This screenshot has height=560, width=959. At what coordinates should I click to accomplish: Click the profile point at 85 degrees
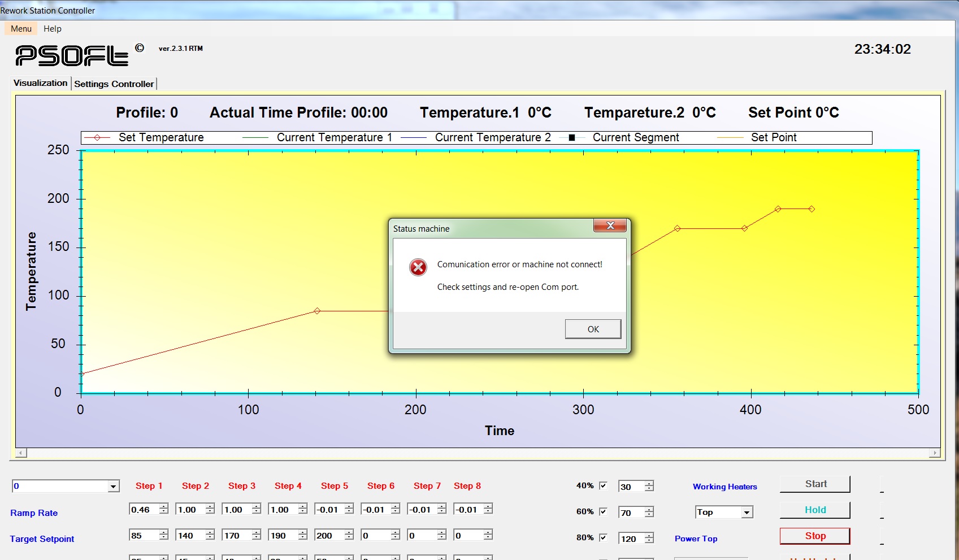(317, 311)
